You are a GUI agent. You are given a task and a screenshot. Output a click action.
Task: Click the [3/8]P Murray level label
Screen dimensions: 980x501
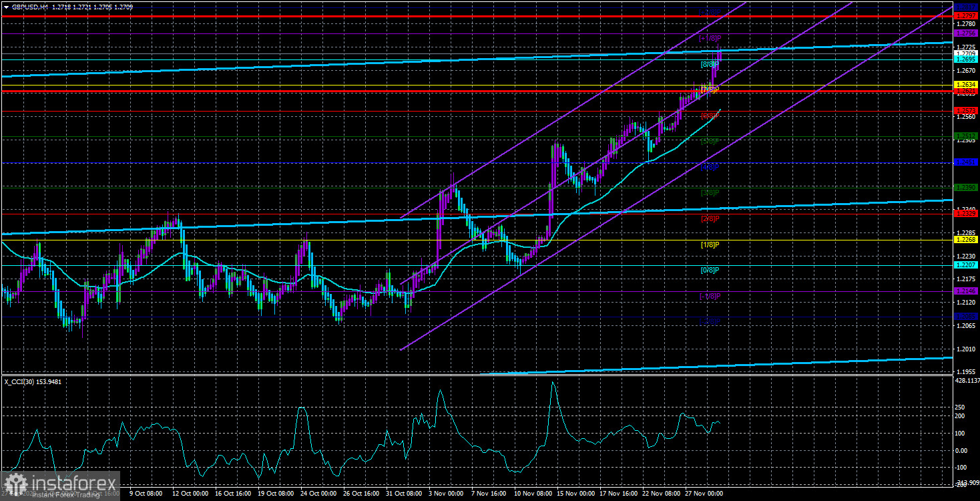click(710, 193)
